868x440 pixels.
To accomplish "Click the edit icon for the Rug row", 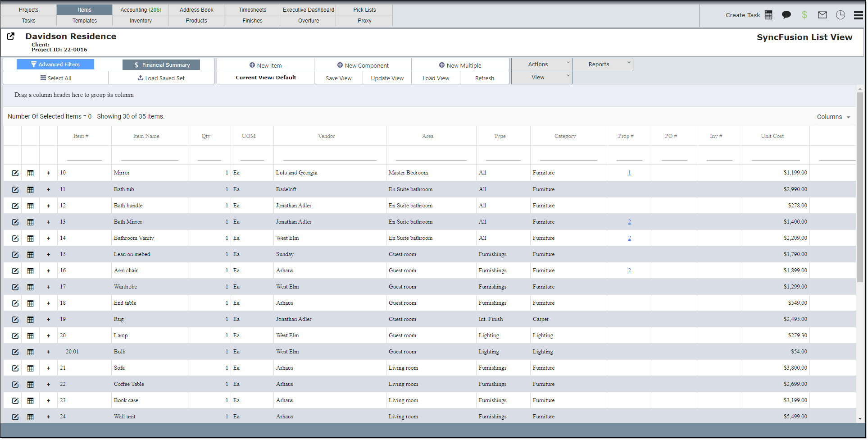I will coord(15,320).
